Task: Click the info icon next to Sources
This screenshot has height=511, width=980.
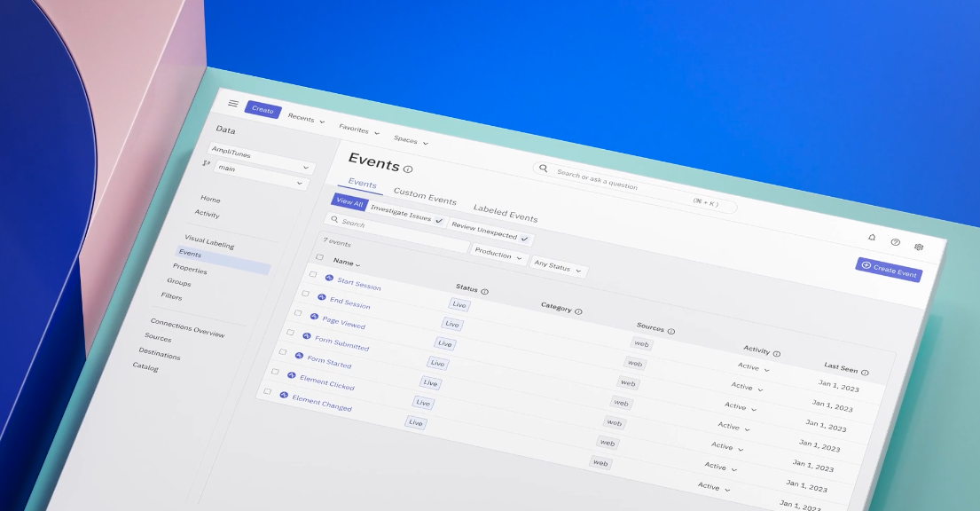Action: click(x=671, y=331)
